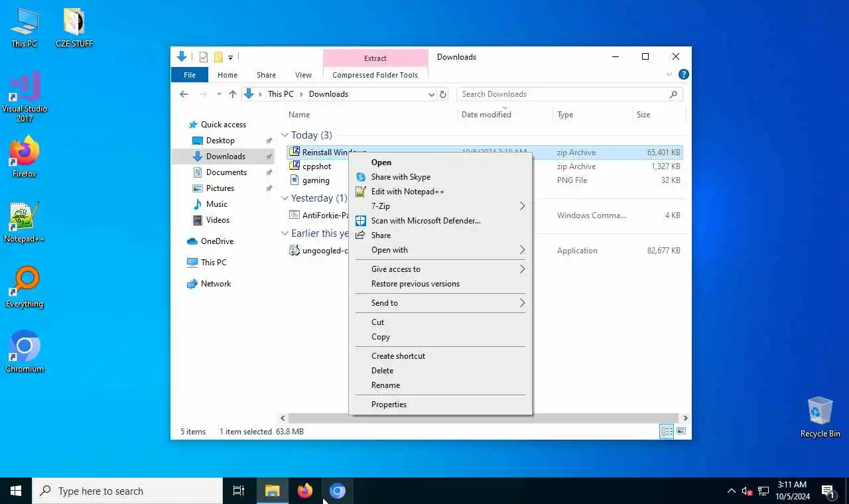
Task: Select the Visual Studio 2017 desktop shortcut
Action: point(25,97)
